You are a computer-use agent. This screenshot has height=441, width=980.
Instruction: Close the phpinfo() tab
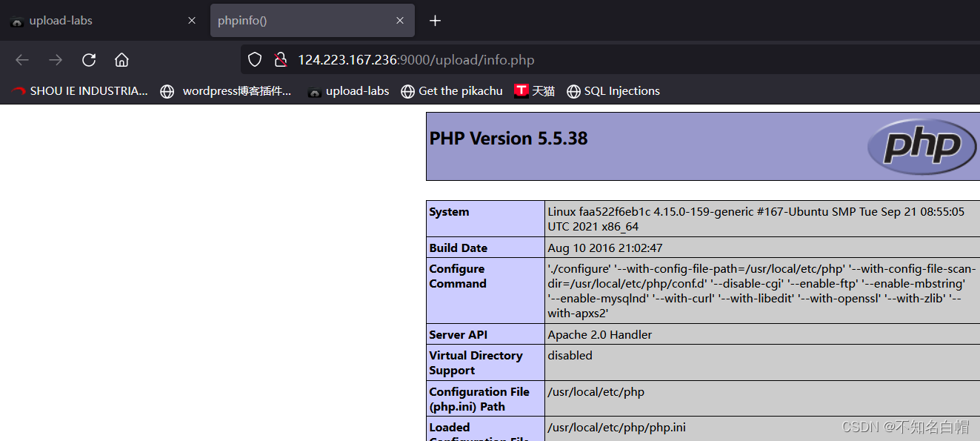[400, 20]
